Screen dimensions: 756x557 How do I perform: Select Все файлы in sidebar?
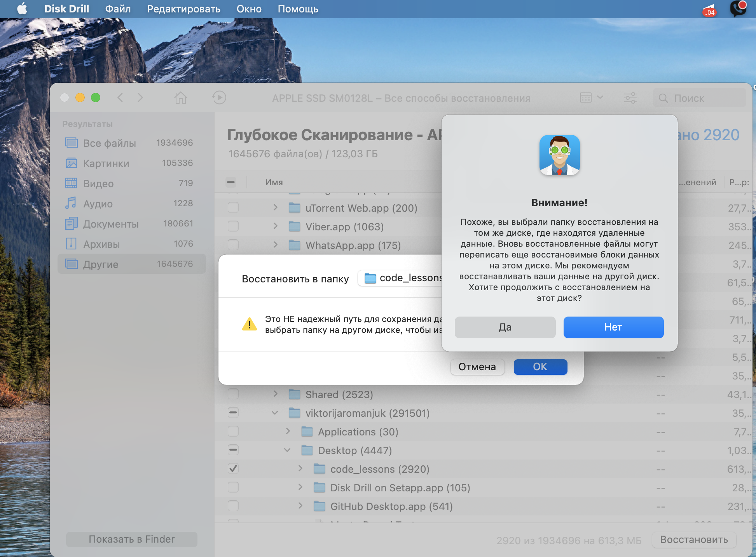click(x=131, y=143)
